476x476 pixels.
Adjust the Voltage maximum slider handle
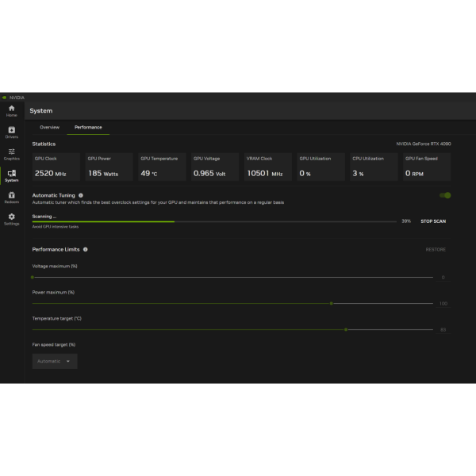coord(33,277)
